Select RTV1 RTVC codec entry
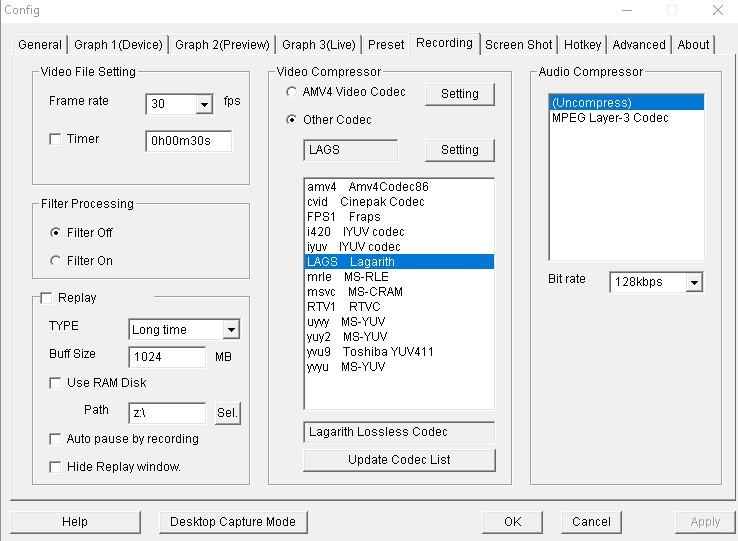This screenshot has width=738, height=541. [x=399, y=307]
